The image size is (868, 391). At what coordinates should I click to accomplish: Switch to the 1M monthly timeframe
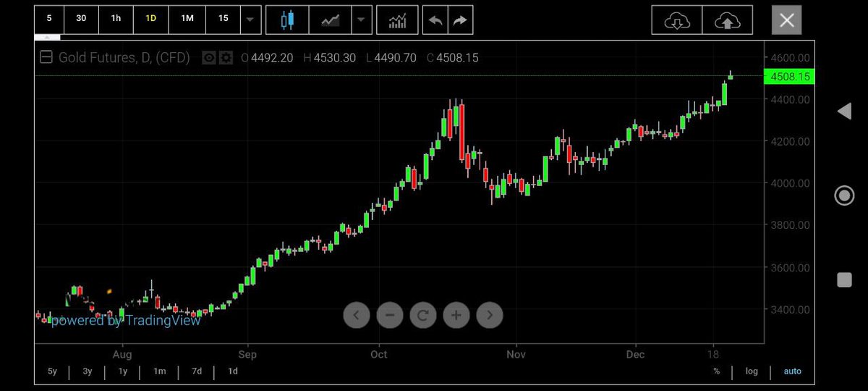(x=187, y=19)
